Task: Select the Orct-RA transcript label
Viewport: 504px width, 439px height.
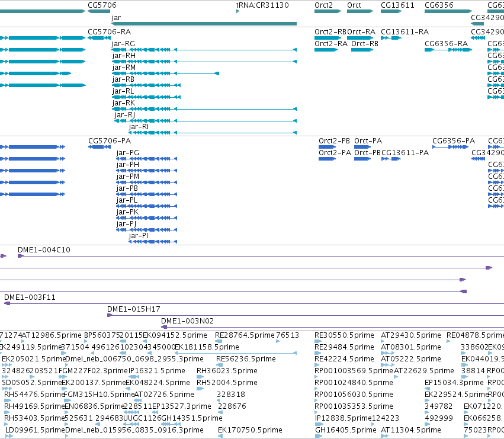Action: [x=361, y=32]
